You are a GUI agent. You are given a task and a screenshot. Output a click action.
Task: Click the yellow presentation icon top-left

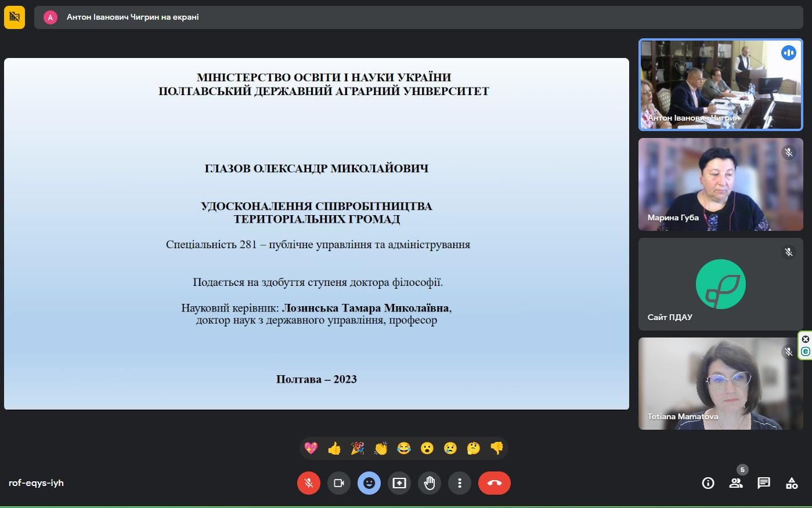pos(15,17)
